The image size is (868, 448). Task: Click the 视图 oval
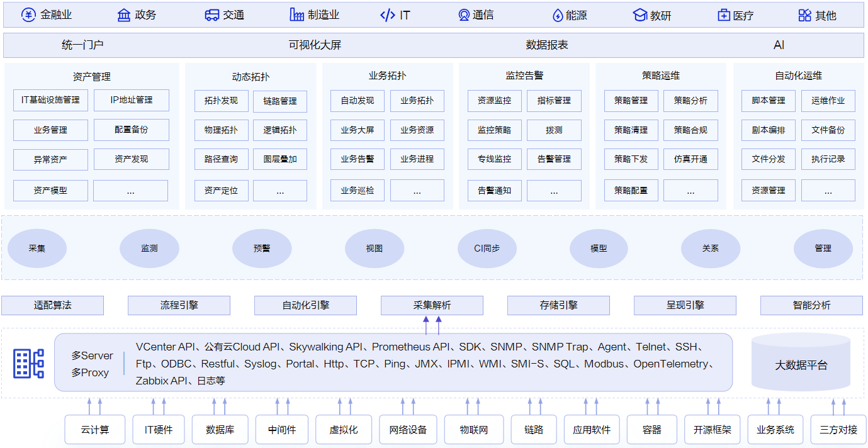click(375, 249)
